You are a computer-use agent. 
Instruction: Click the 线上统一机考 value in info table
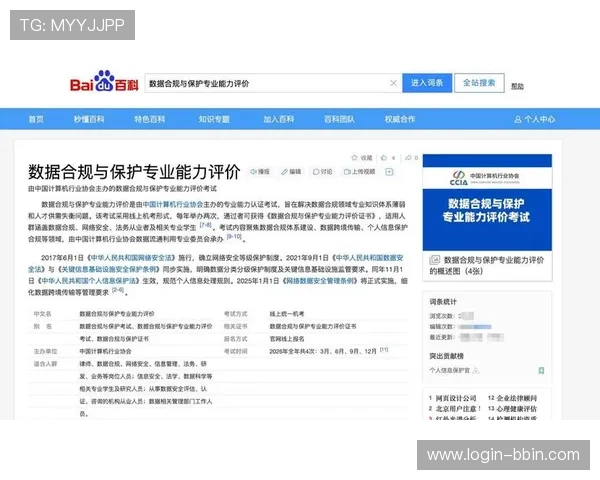tap(287, 314)
